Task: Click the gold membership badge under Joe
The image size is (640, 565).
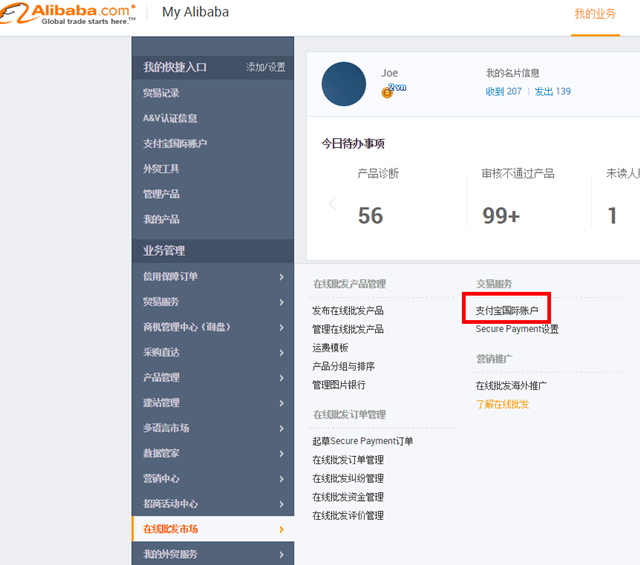Action: coord(387,91)
